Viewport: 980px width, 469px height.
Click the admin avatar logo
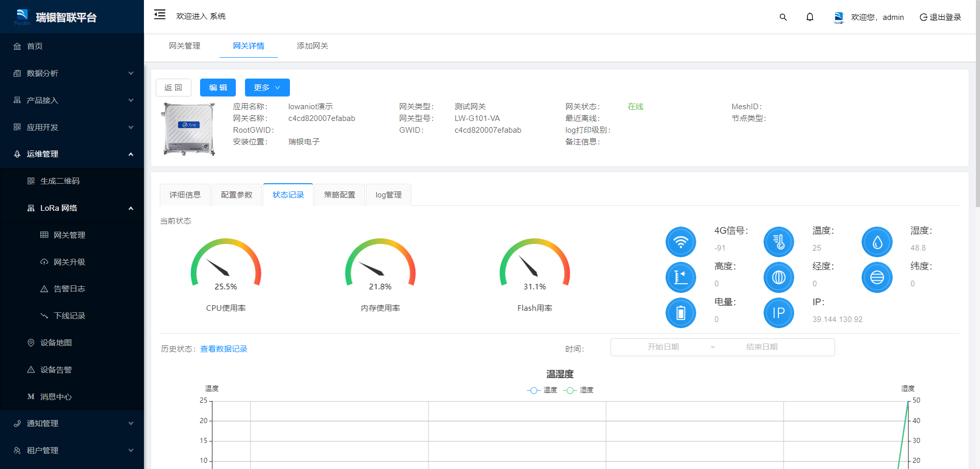click(x=839, y=17)
